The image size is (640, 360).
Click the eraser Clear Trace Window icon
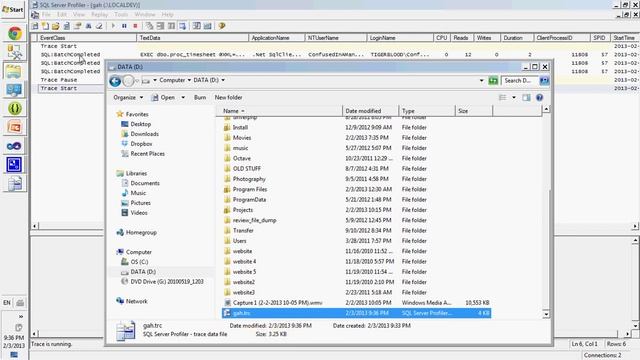[x=99, y=26]
